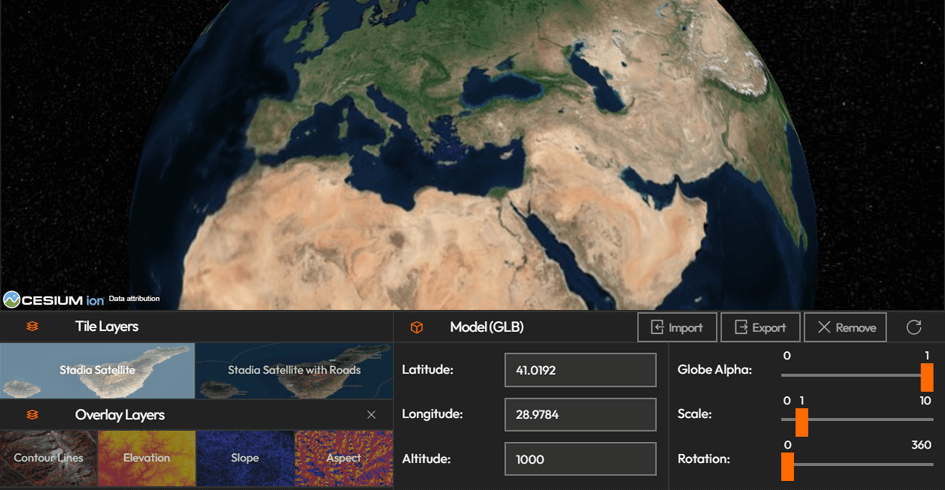Select the Stadia Satellite tile layer
The image size is (945, 490).
tap(97, 370)
